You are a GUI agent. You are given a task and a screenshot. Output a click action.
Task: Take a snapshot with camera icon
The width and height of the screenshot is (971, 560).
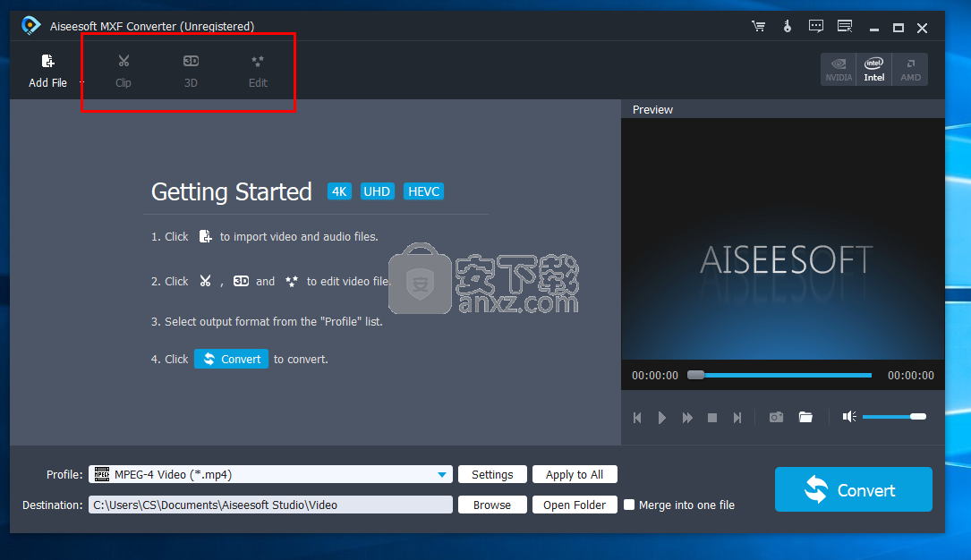[x=776, y=417]
